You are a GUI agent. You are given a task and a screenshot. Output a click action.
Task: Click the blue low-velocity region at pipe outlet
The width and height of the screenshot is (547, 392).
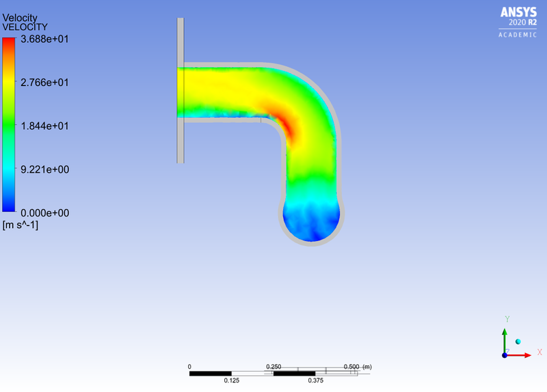(311, 225)
